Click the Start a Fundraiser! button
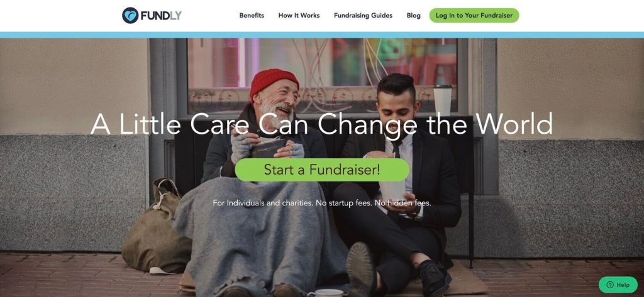The width and height of the screenshot is (644, 297). pyautogui.click(x=322, y=170)
